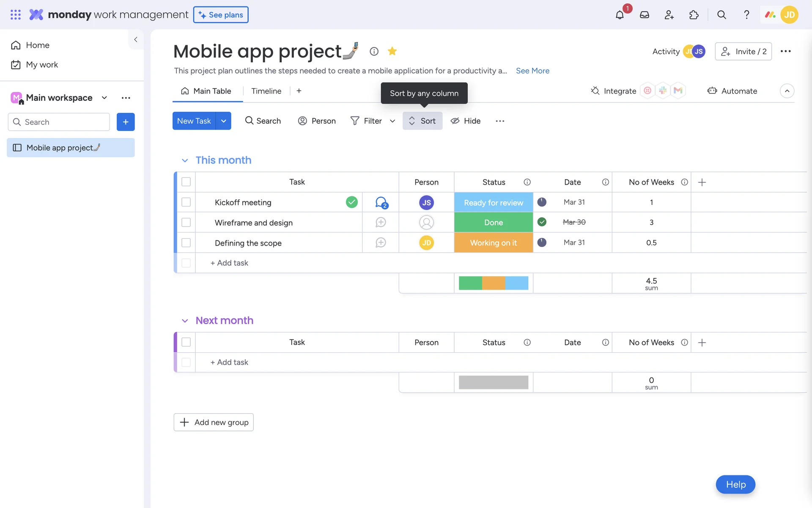812x508 pixels.
Task: Click the Automate robot icon
Action: tap(712, 91)
